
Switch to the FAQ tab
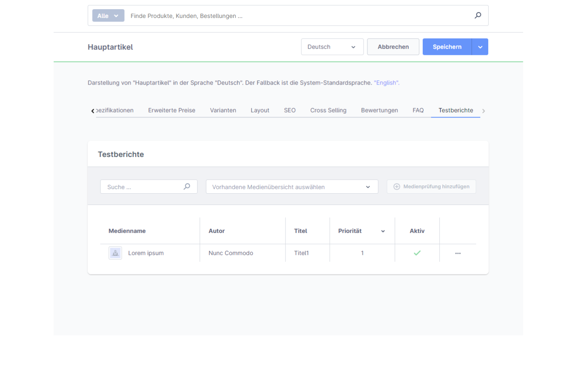418,110
